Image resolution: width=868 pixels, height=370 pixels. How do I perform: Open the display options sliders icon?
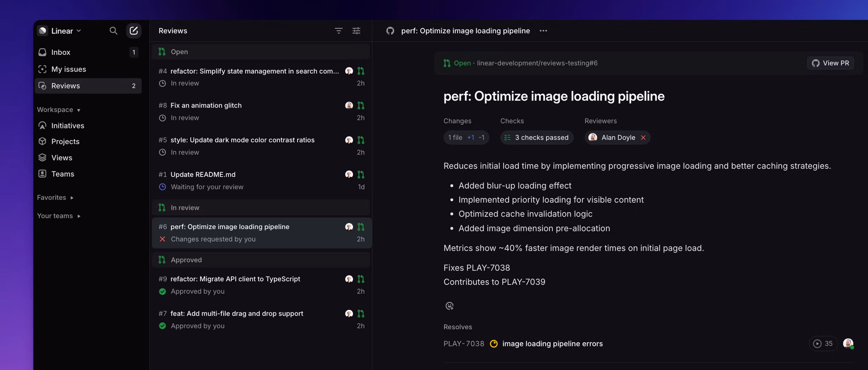[356, 31]
